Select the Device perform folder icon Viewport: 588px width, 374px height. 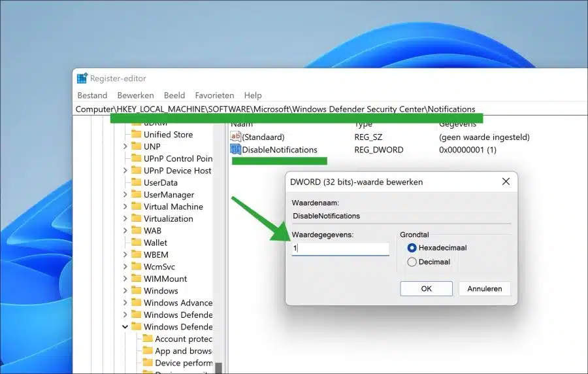(x=148, y=362)
